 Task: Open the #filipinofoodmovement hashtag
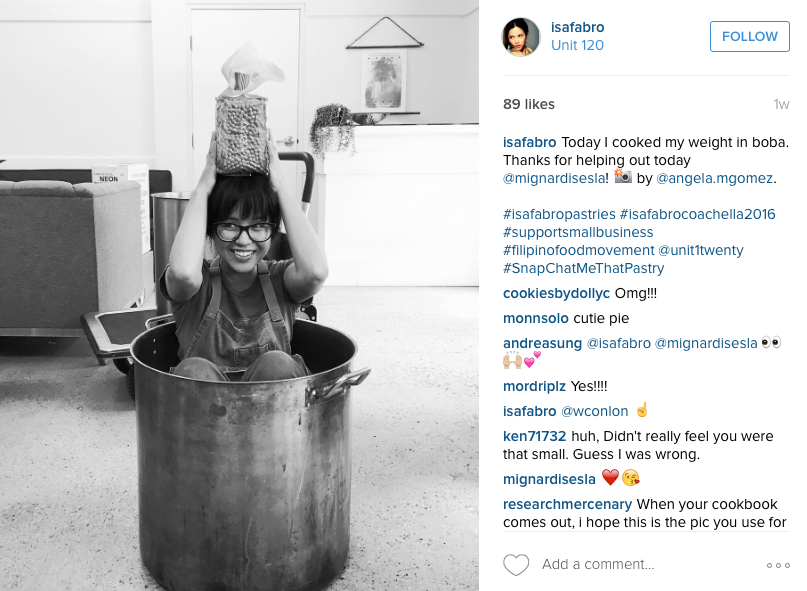(578, 250)
